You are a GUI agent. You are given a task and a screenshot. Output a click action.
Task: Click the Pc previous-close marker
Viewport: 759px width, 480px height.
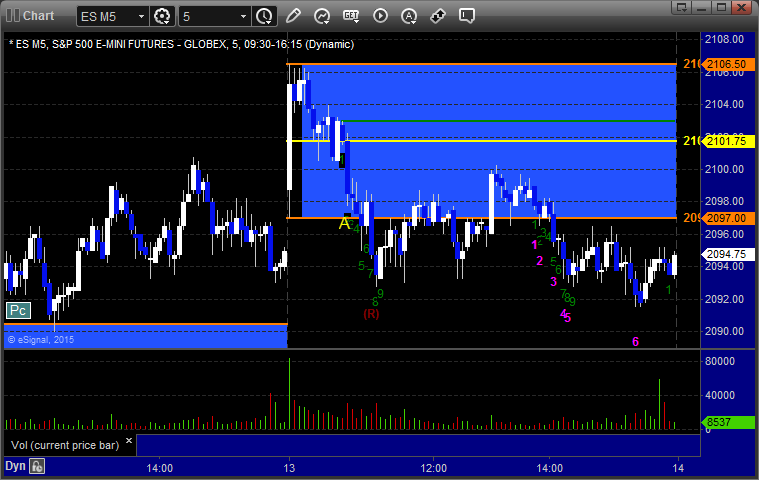pos(18,311)
